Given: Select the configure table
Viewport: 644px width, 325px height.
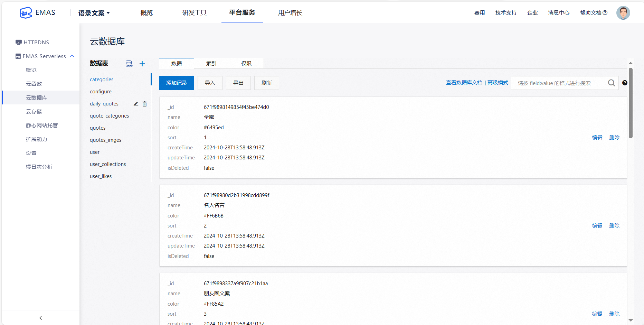Looking at the screenshot, I should pyautogui.click(x=101, y=92).
